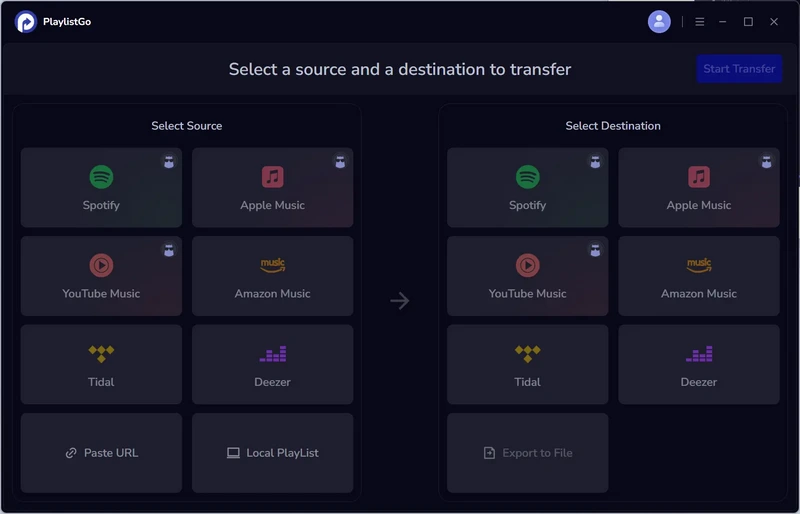Open the user account avatar
Viewport: 800px width, 514px height.
[x=659, y=21]
